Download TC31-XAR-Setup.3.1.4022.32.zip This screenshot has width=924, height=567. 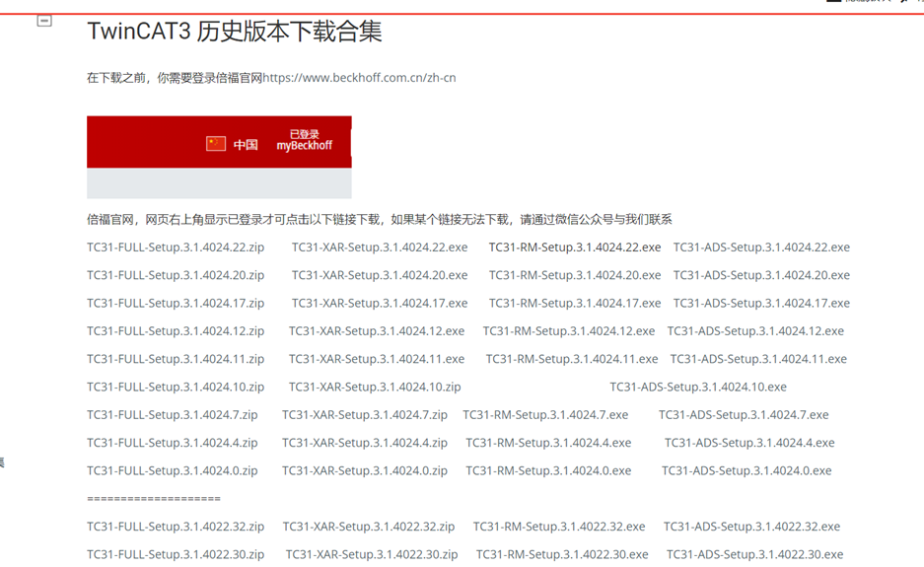[x=369, y=527]
